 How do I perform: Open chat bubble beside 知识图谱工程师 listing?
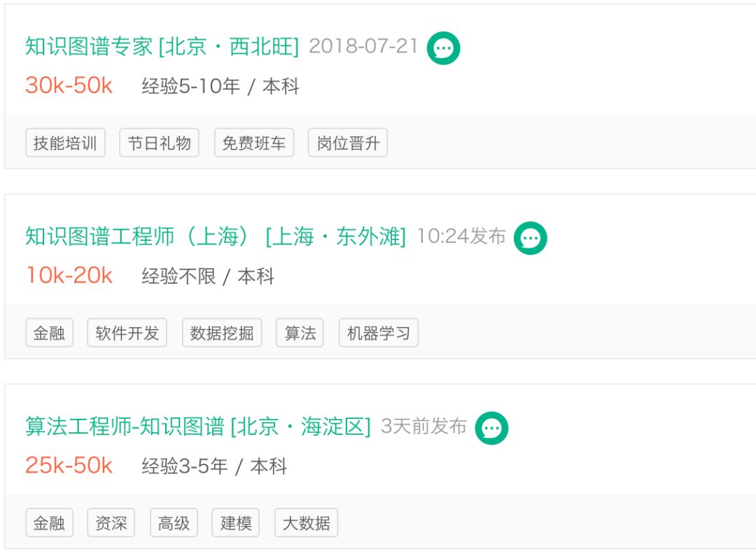point(530,238)
